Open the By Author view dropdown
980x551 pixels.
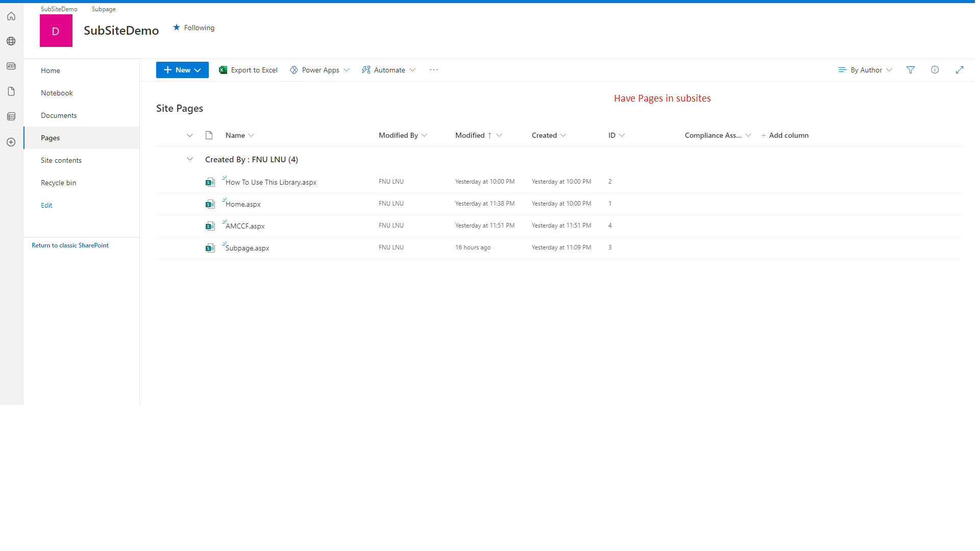tap(865, 70)
